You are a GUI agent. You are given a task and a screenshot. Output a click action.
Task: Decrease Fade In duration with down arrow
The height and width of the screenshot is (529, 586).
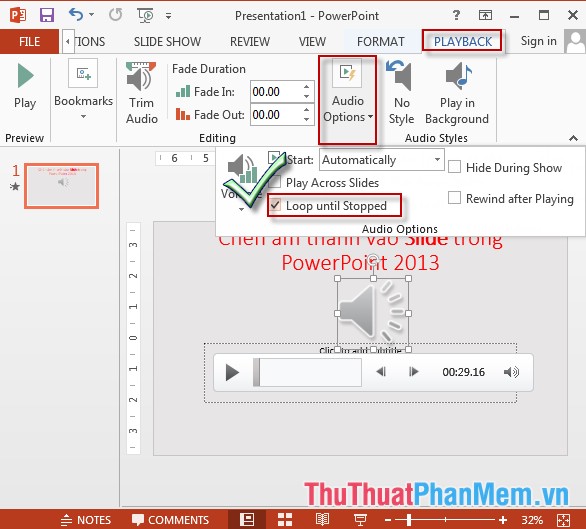(306, 96)
